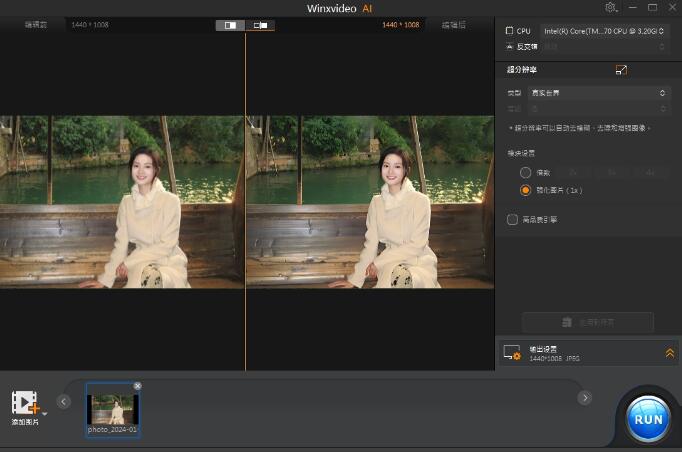682x453 pixels.
Task: Click the after-edit label at top right
Action: [x=454, y=25]
